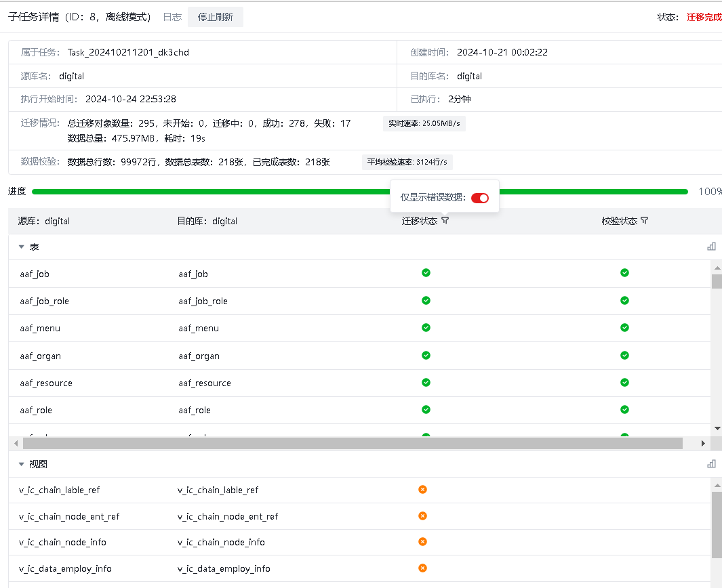Click the 平均校验速率 3124行/s badge

pyautogui.click(x=407, y=162)
